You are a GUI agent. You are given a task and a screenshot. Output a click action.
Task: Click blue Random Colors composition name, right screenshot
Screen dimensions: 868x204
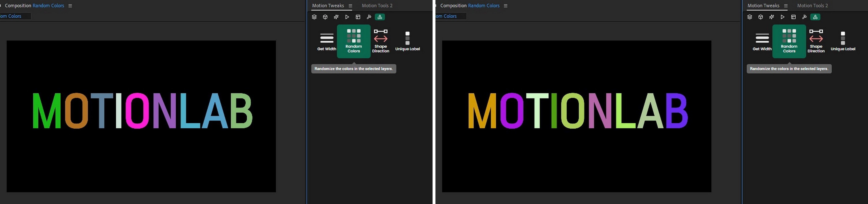point(484,5)
